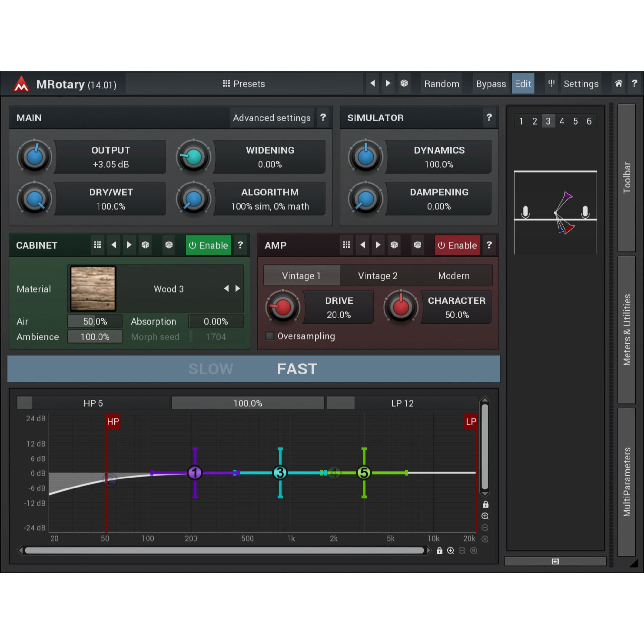The width and height of the screenshot is (644, 644).
Task: Select equalizer band 3 node
Action: pyautogui.click(x=280, y=473)
